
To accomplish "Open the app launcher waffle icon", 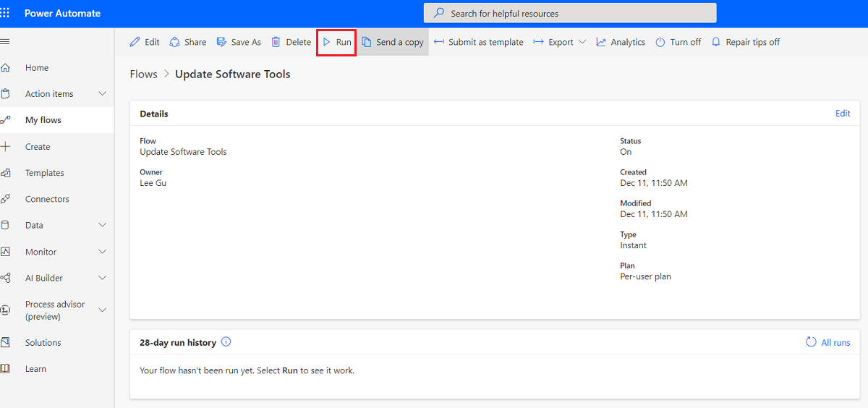I will [5, 13].
